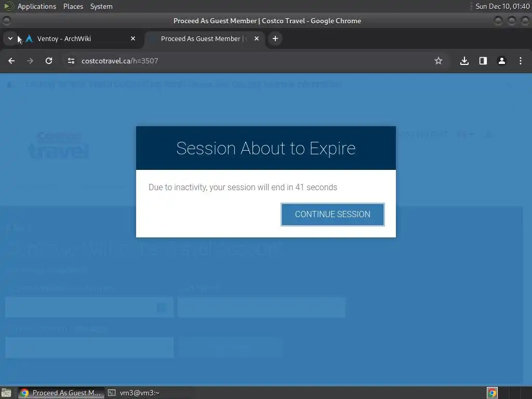Click the Continue Session button
The height and width of the screenshot is (399, 532).
(x=332, y=214)
